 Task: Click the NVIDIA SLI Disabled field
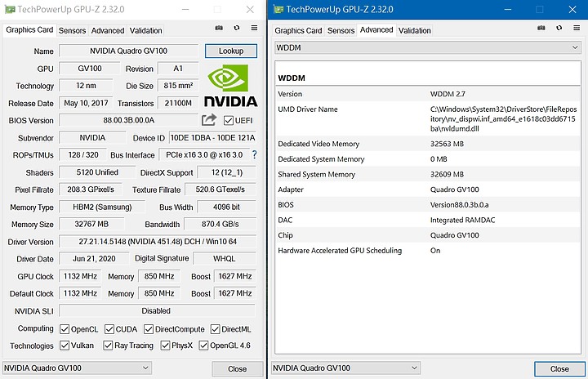click(157, 310)
